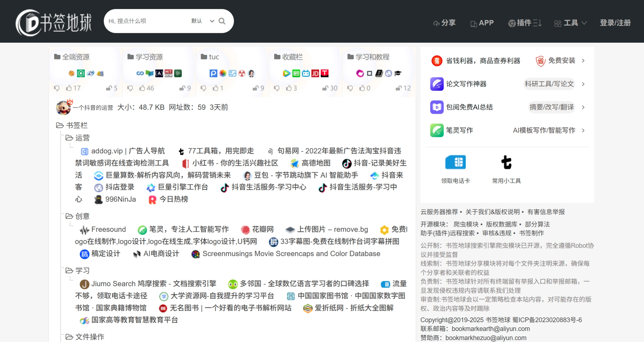The image size is (644, 342).
Task: Open the 豆包 AI assistant icon
Action: point(247,176)
